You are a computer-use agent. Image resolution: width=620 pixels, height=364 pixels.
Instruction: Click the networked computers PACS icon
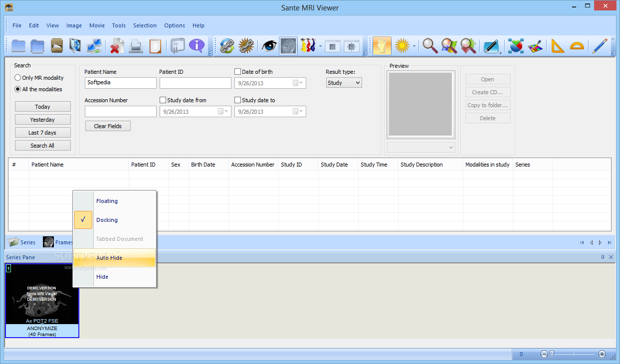94,46
